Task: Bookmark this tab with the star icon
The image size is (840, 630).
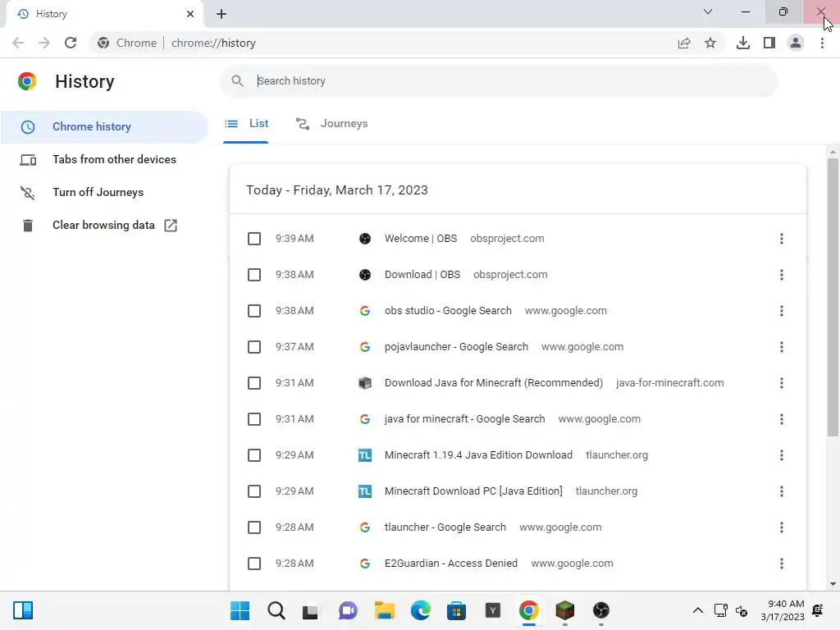Action: (710, 43)
